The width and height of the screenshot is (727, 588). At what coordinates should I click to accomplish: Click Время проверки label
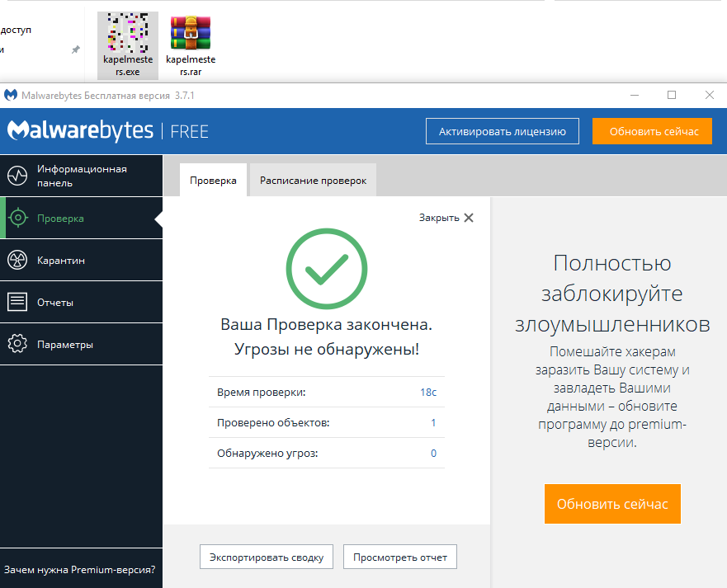click(261, 393)
